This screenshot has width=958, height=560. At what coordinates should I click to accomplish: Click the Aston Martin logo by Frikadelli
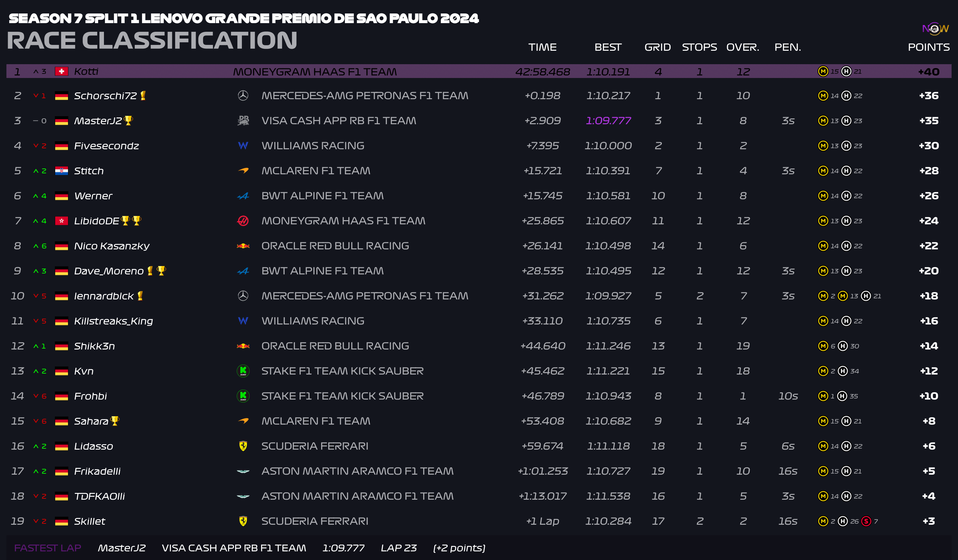[x=243, y=471]
